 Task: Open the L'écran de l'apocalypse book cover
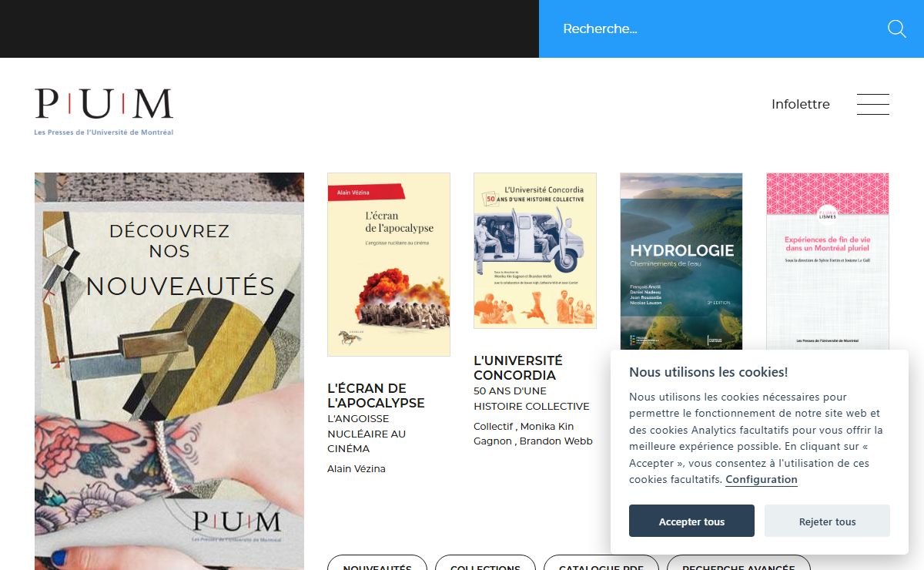pyautogui.click(x=389, y=264)
